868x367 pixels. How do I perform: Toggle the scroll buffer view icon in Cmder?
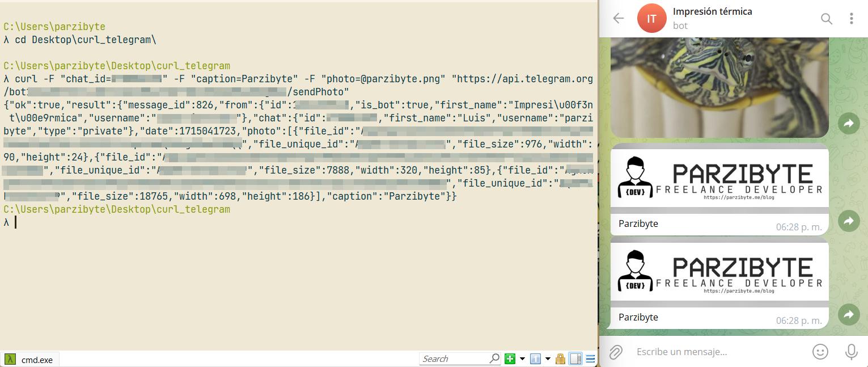(575, 358)
